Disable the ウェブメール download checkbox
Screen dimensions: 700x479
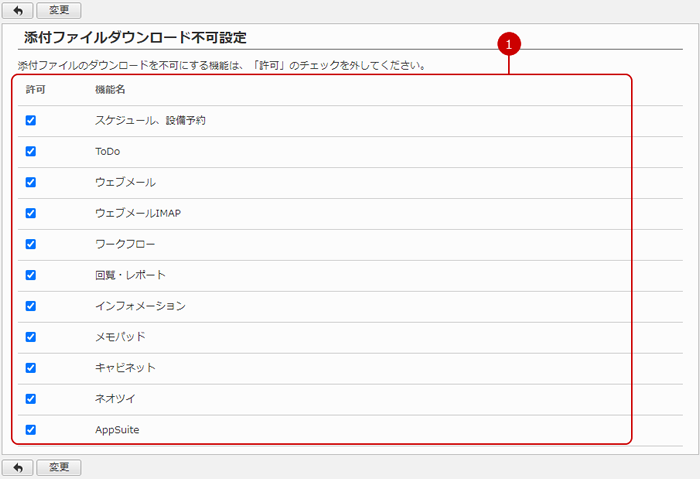31,182
